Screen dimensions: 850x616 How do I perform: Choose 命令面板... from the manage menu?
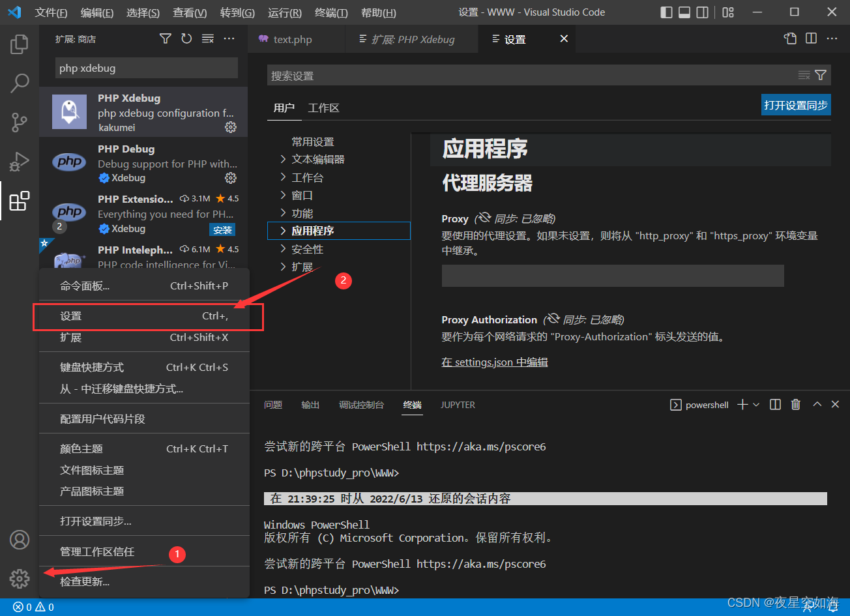click(x=144, y=286)
